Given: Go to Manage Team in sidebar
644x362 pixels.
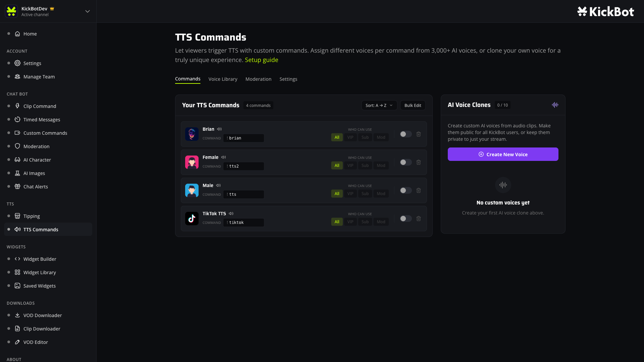Looking at the screenshot, I should click(48, 77).
